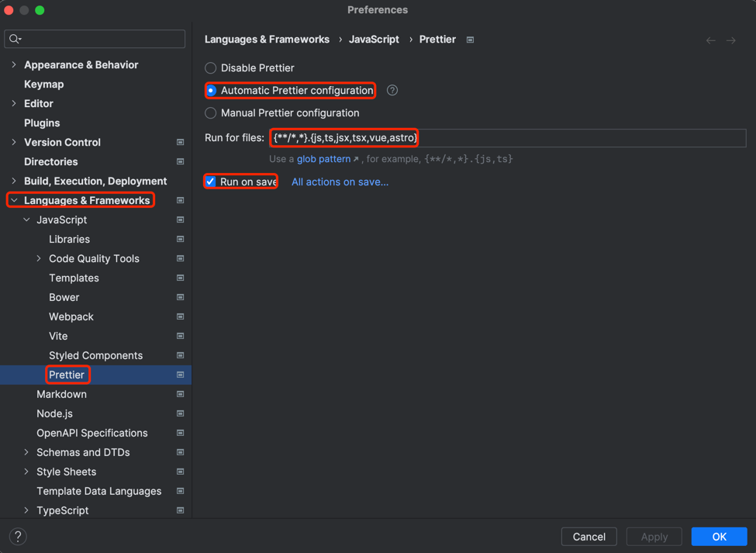Click project-level icon on Styled Components row

click(x=181, y=355)
